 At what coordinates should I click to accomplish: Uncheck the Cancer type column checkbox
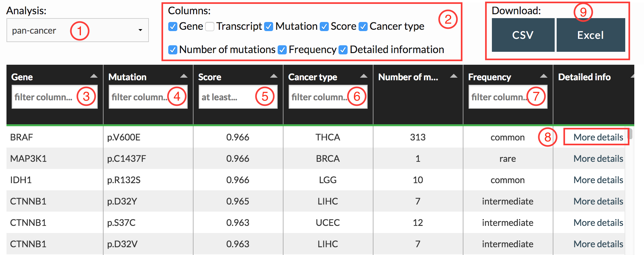click(363, 27)
